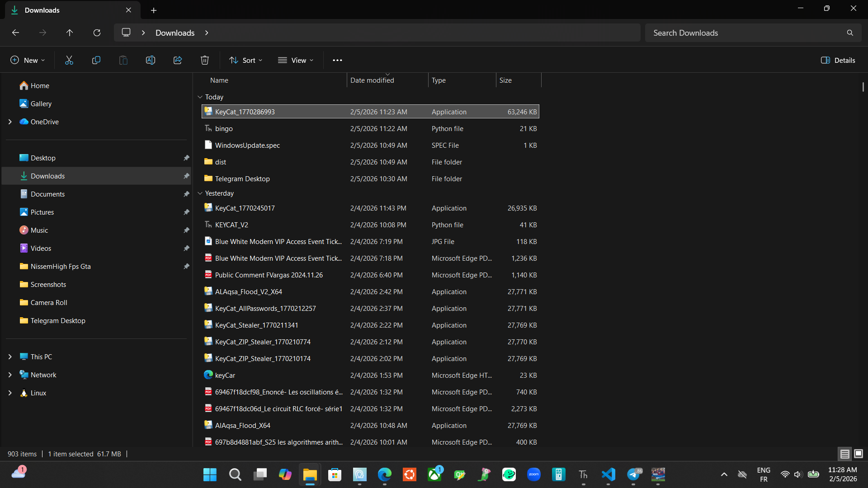Open the View dropdown menu

(x=296, y=60)
